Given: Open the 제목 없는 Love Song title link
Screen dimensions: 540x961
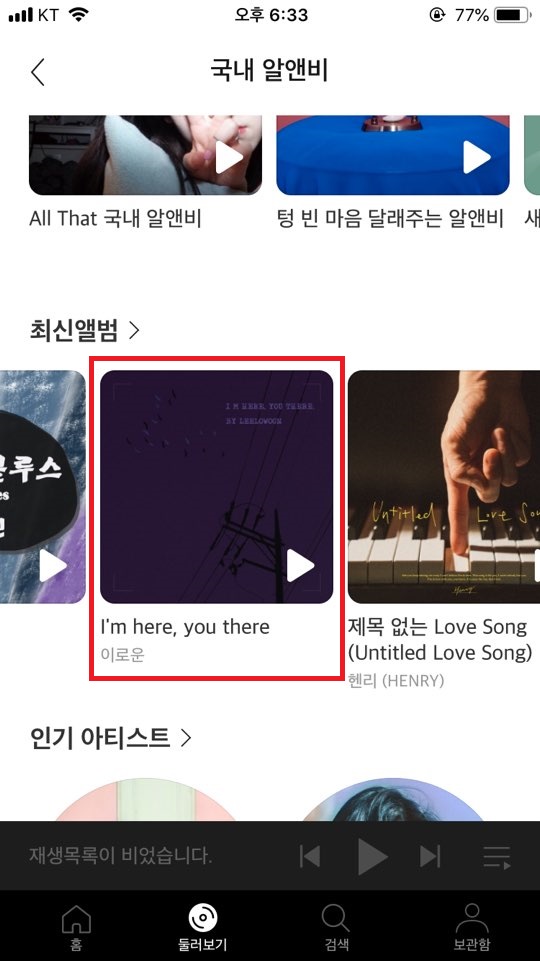Looking at the screenshot, I should click(439, 639).
